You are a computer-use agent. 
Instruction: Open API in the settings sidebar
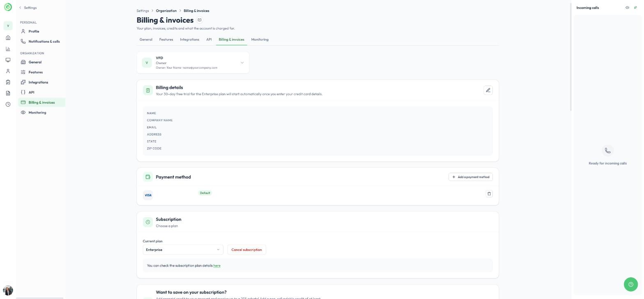coord(41,93)
